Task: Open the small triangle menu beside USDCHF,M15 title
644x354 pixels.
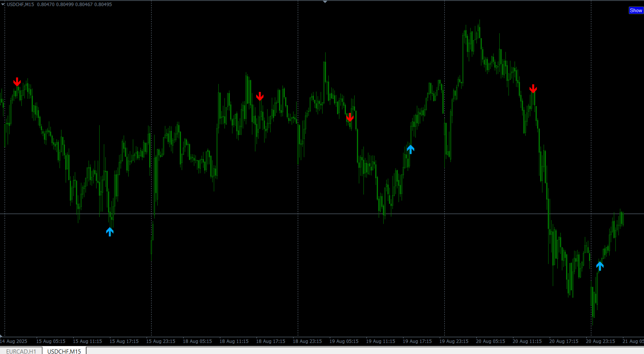Action: [x=3, y=4]
